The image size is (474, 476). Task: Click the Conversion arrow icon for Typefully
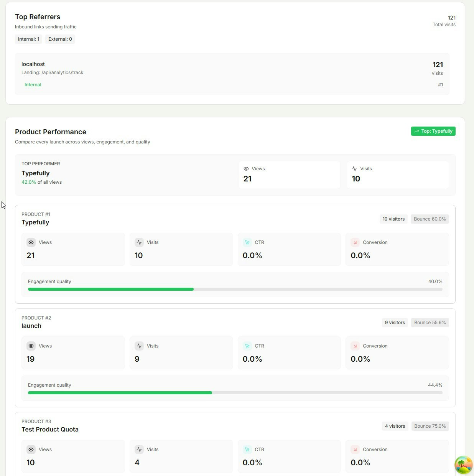(355, 242)
